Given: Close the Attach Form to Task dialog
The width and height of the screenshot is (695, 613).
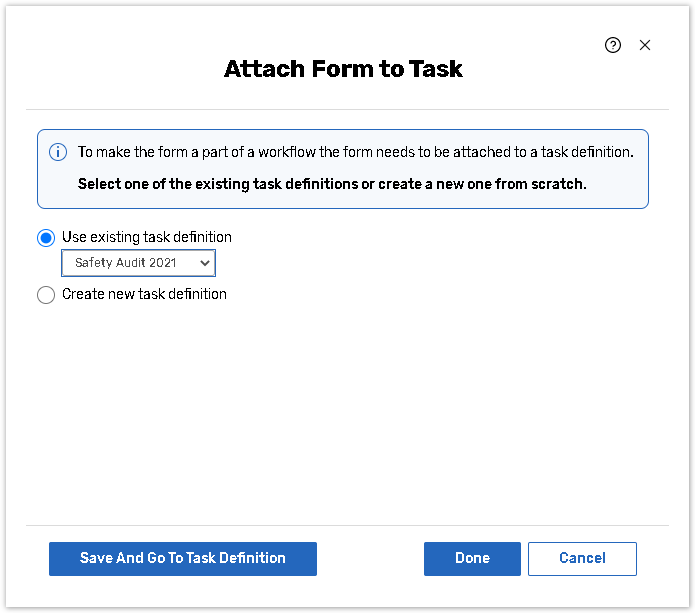Looking at the screenshot, I should [x=645, y=45].
